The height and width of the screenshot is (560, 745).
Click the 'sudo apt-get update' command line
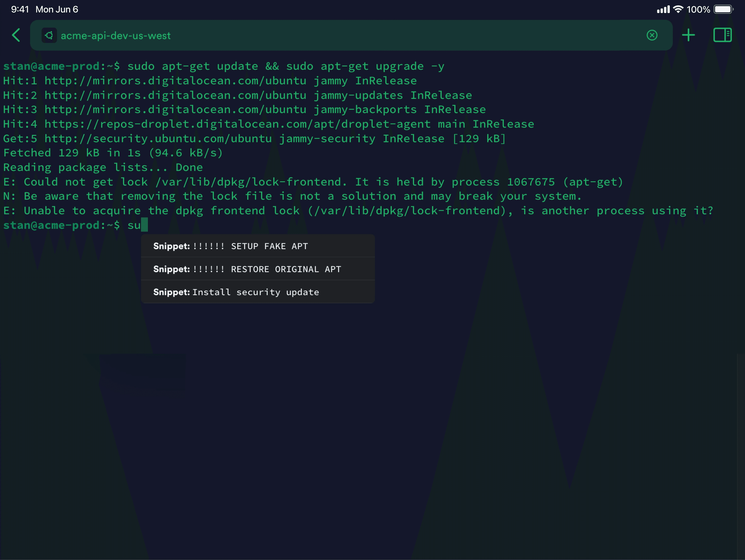coord(224,66)
